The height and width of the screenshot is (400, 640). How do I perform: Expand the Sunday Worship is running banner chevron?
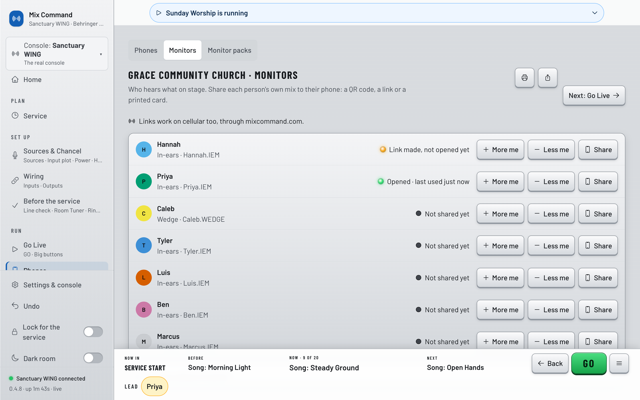point(594,13)
